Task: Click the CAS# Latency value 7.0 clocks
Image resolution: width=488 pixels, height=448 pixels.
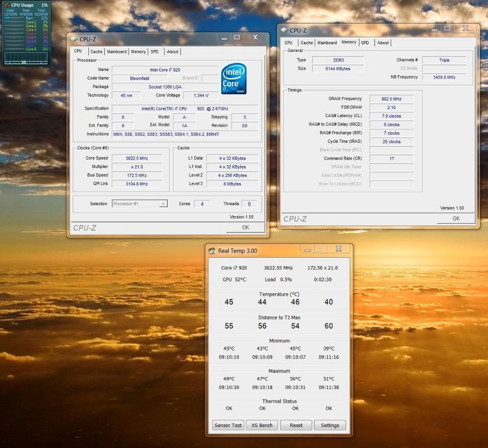Action: [x=391, y=116]
